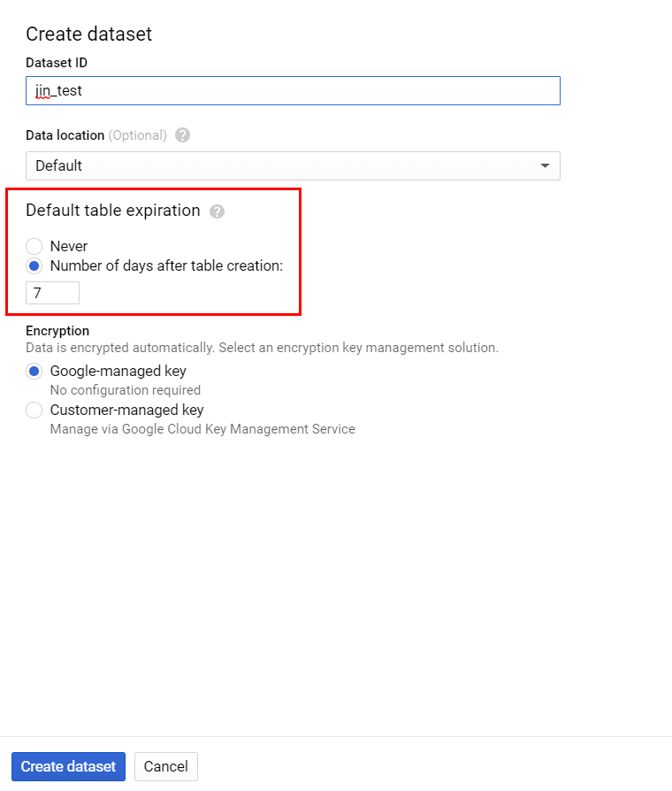
Task: Click the Default table expiration help icon
Action: coord(217,211)
